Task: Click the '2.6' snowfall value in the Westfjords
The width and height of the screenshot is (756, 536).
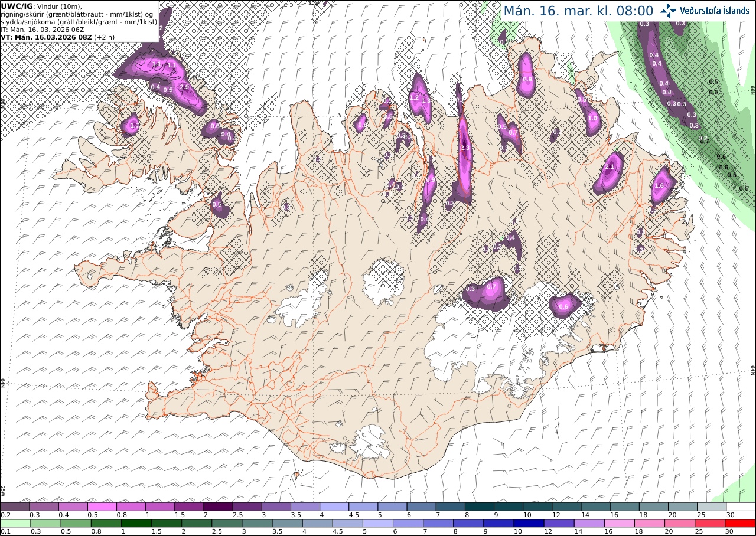Action: click(184, 87)
